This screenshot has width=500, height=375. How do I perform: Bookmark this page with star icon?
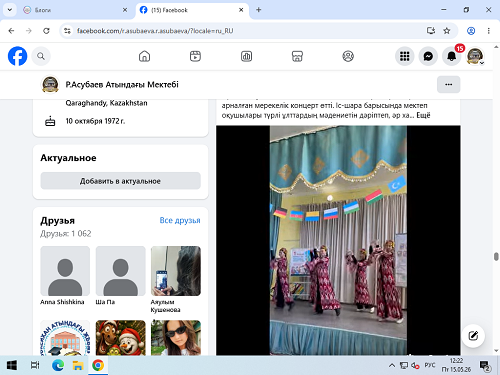[x=447, y=31]
